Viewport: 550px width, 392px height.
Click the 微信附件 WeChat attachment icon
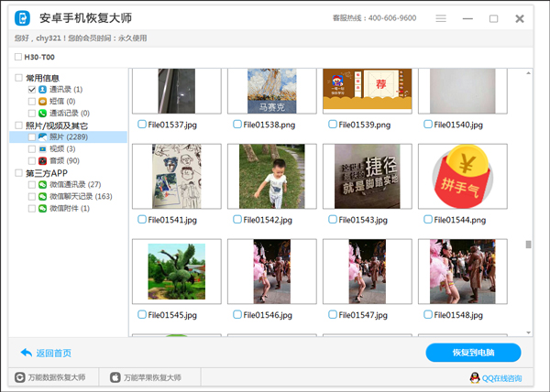(x=43, y=208)
